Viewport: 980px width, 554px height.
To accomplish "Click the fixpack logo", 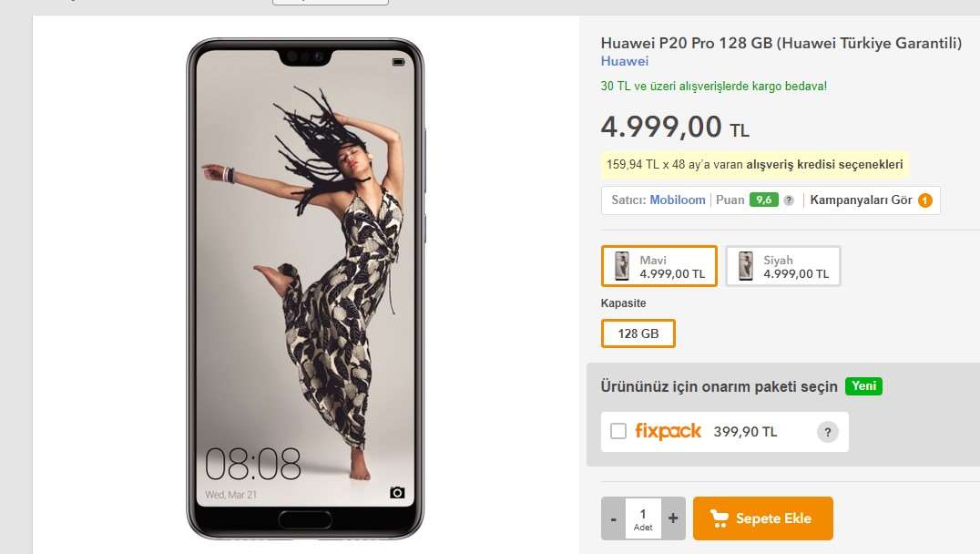I will click(668, 431).
